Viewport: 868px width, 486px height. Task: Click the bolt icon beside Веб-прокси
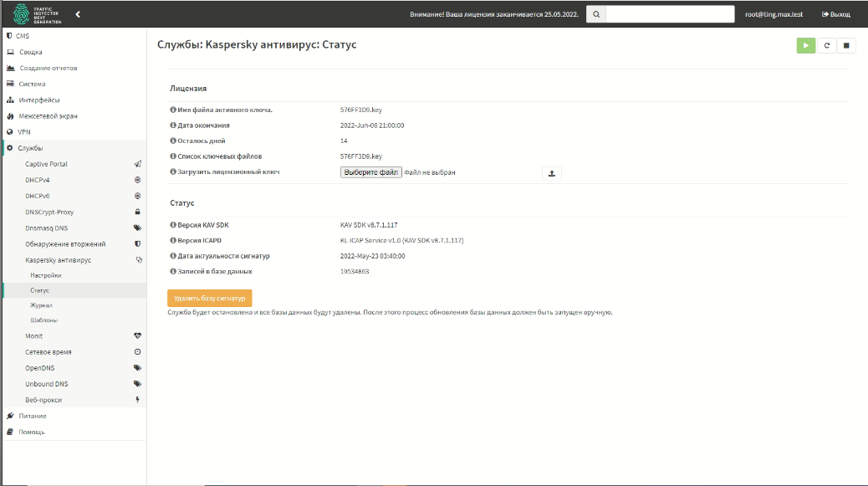(137, 400)
